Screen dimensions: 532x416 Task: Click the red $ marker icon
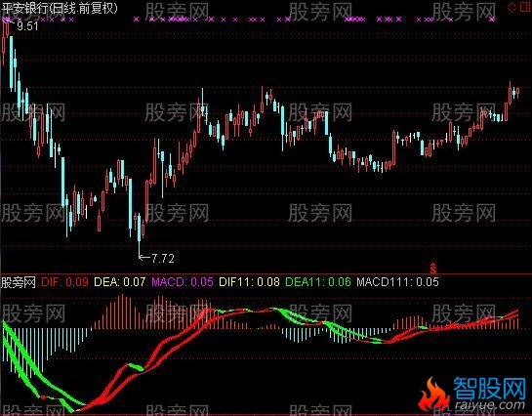[x=433, y=269]
